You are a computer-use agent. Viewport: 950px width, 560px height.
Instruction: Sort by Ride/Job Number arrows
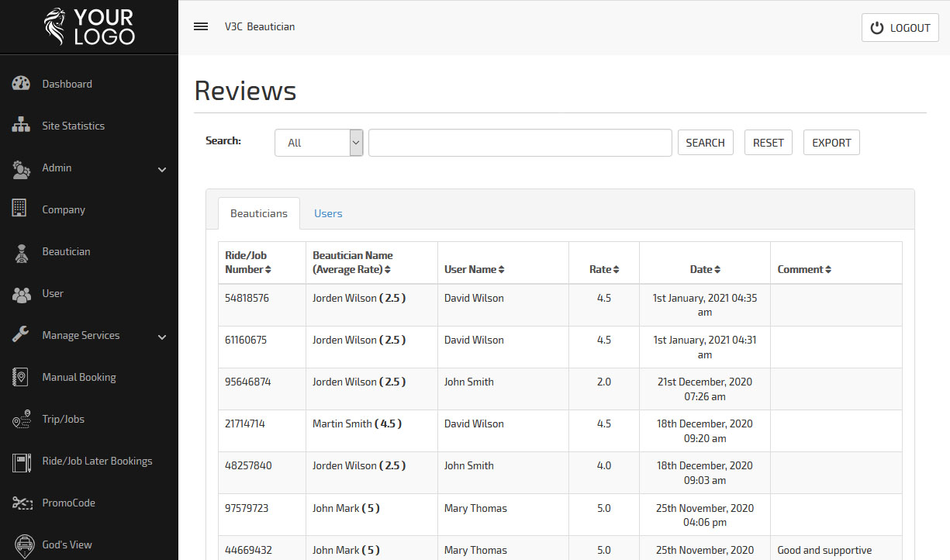tap(268, 270)
